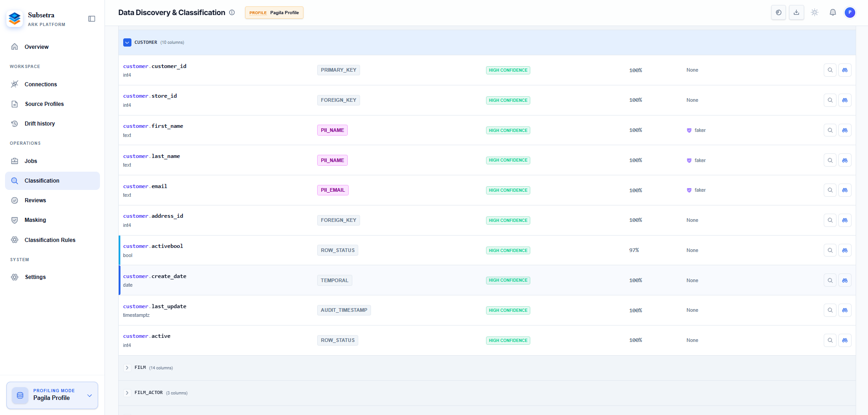Go to the Reviews page
Image resolution: width=868 pixels, height=415 pixels.
(52, 200)
